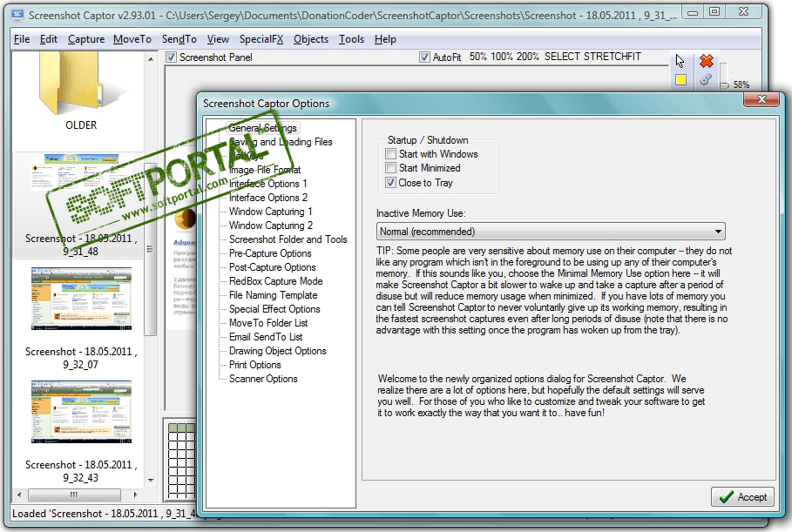Select Window Capturing 1

(x=271, y=212)
